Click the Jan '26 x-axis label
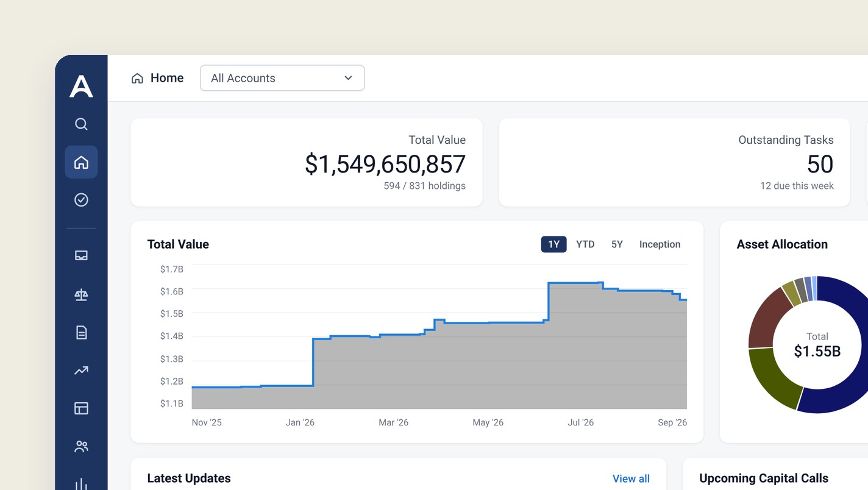Viewport: 868px width, 490px height. pyautogui.click(x=300, y=422)
